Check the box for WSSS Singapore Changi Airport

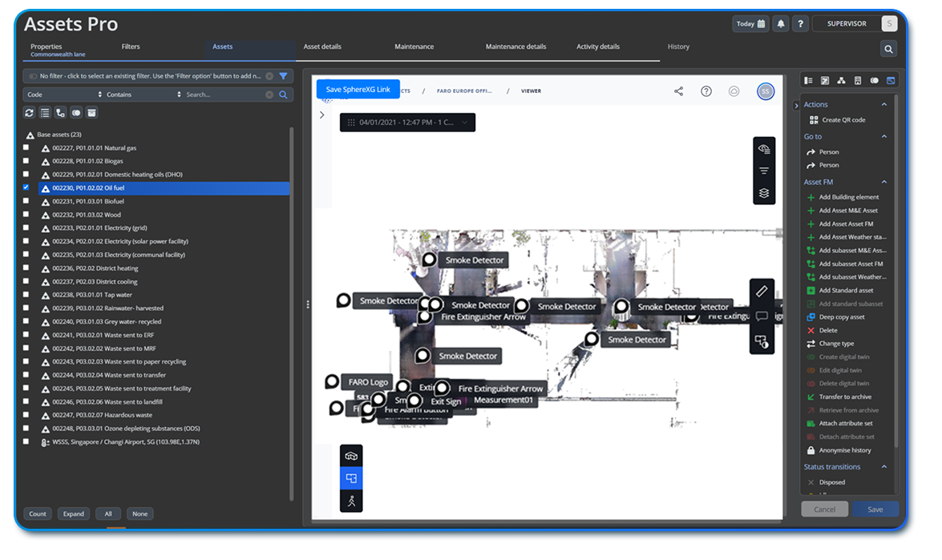(x=26, y=441)
